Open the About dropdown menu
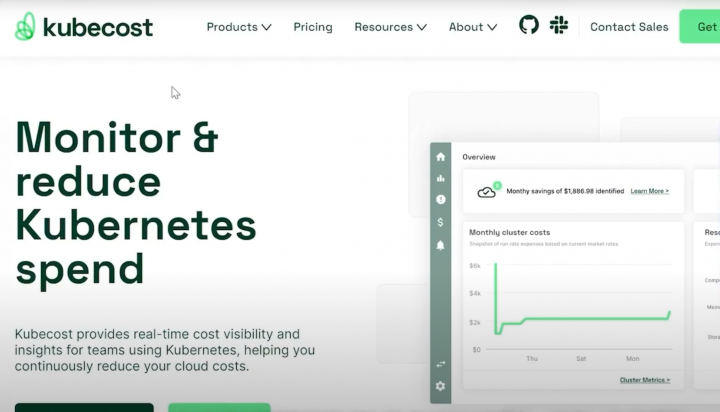Screen dimensions: 720x412 473,27
